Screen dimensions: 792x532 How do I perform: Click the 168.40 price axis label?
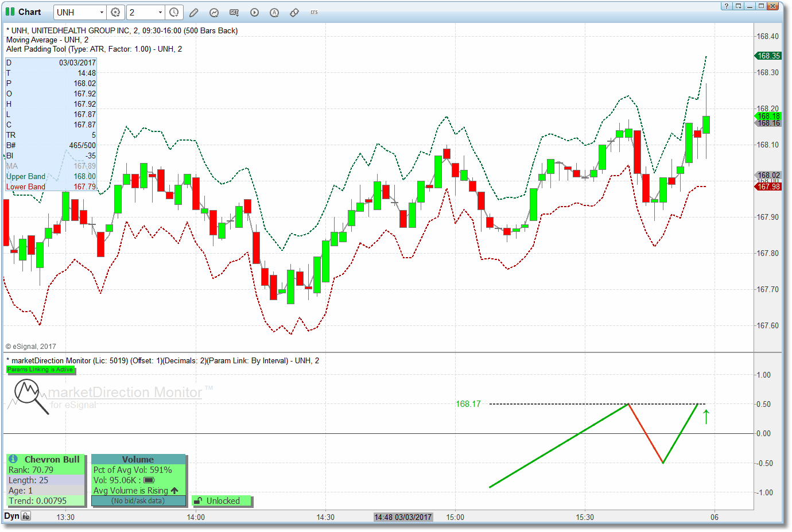pyautogui.click(x=768, y=36)
